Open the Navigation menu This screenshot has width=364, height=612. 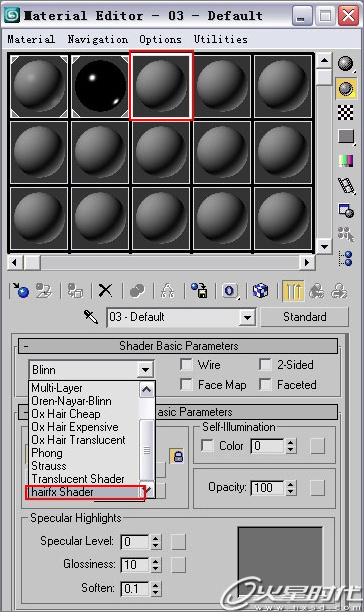98,39
